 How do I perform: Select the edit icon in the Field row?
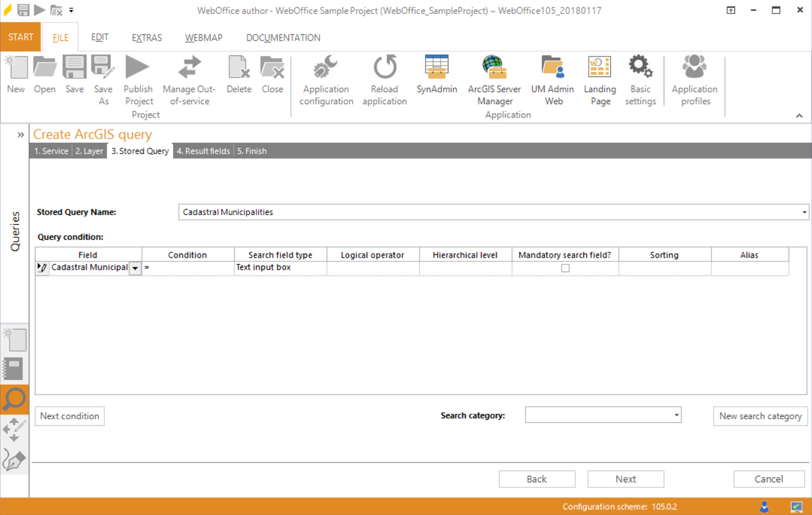42,267
